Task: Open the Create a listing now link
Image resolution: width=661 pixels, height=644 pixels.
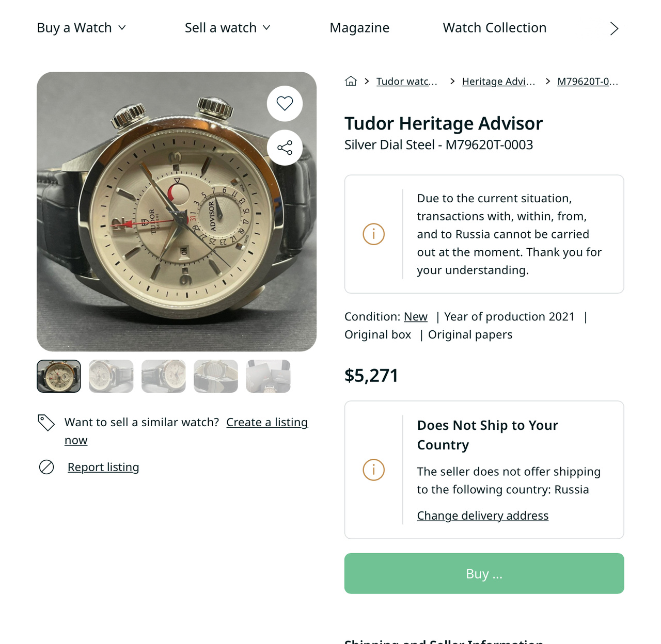Action: 266,423
